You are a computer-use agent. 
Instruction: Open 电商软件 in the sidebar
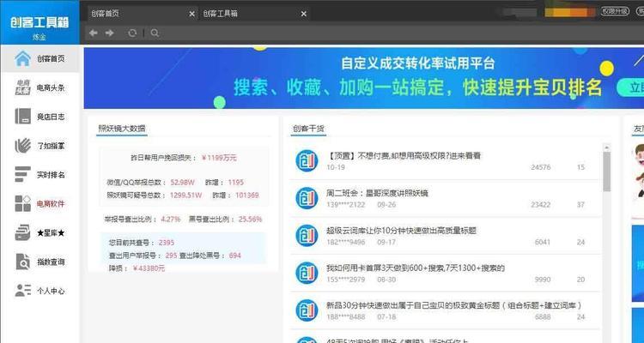coord(39,204)
